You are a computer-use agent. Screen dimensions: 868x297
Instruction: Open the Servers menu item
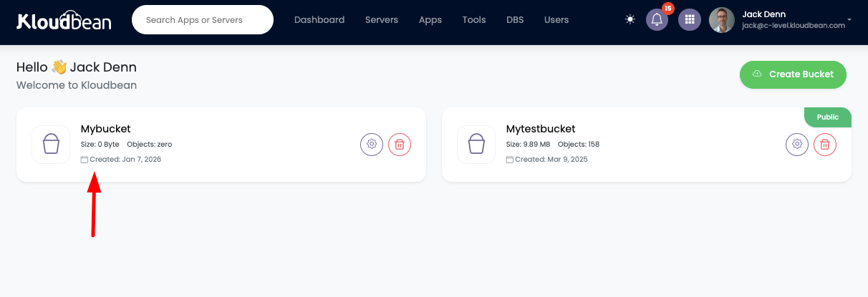pyautogui.click(x=382, y=20)
